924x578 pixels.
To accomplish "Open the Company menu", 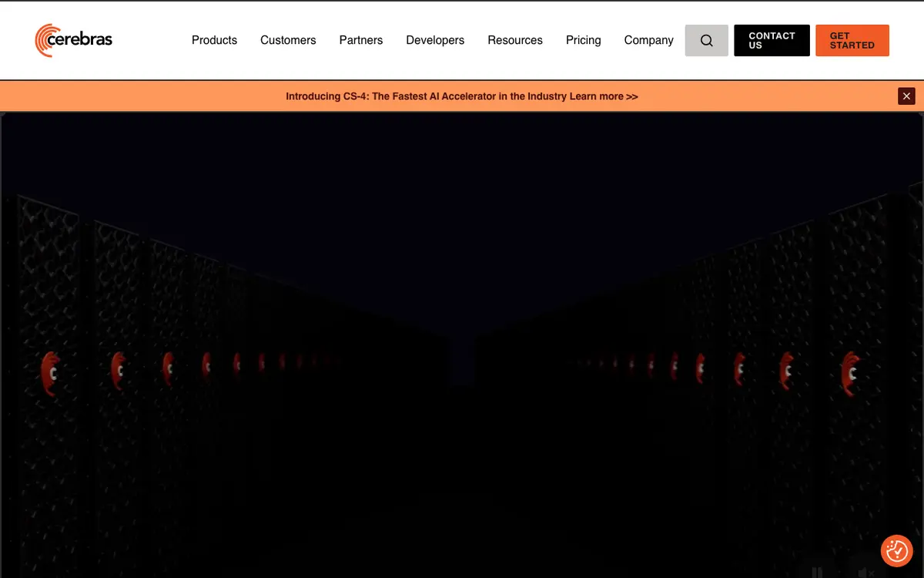I will coord(648,40).
